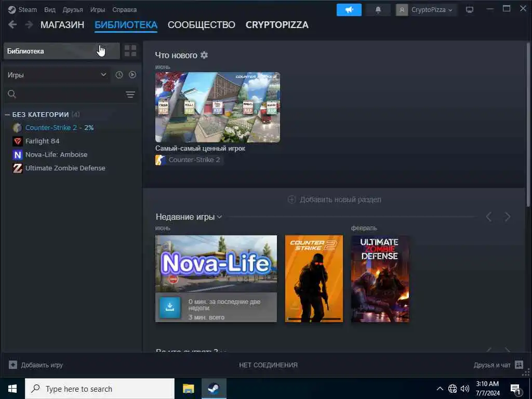Open the Nova-Life recent game banner
The image size is (532, 399).
tap(216, 264)
